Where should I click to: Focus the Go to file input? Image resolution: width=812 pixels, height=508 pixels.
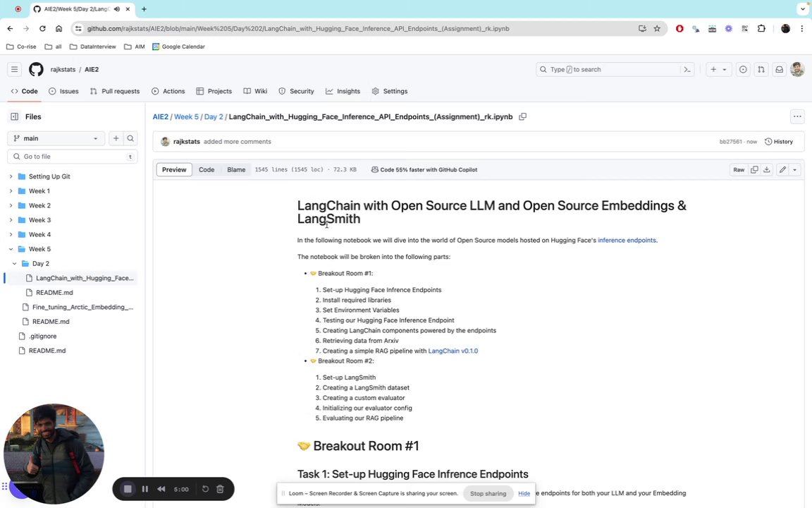tap(73, 157)
